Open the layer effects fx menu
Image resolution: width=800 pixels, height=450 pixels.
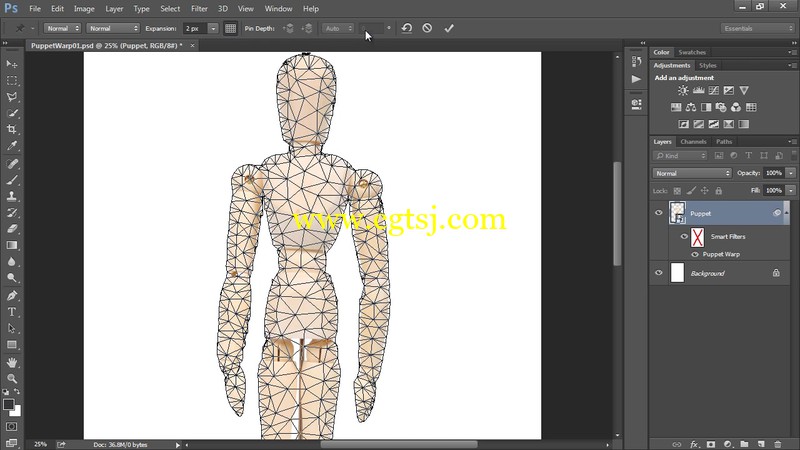[694, 444]
